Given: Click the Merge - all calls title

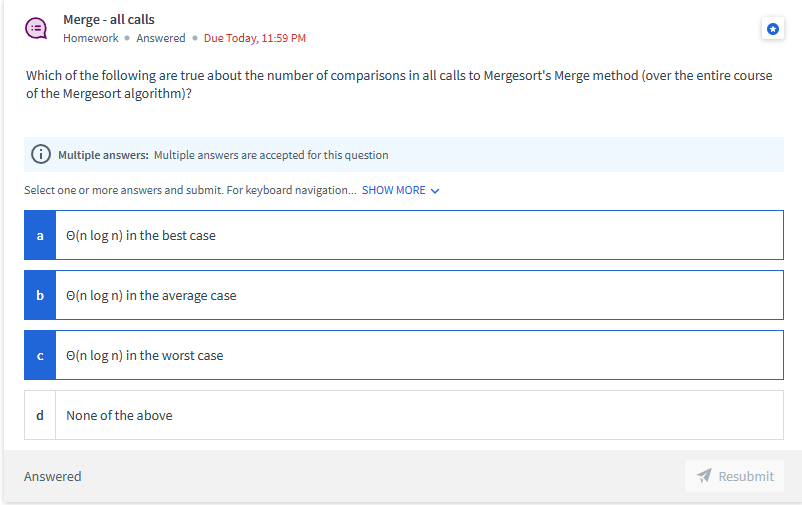Looking at the screenshot, I should coord(109,19).
